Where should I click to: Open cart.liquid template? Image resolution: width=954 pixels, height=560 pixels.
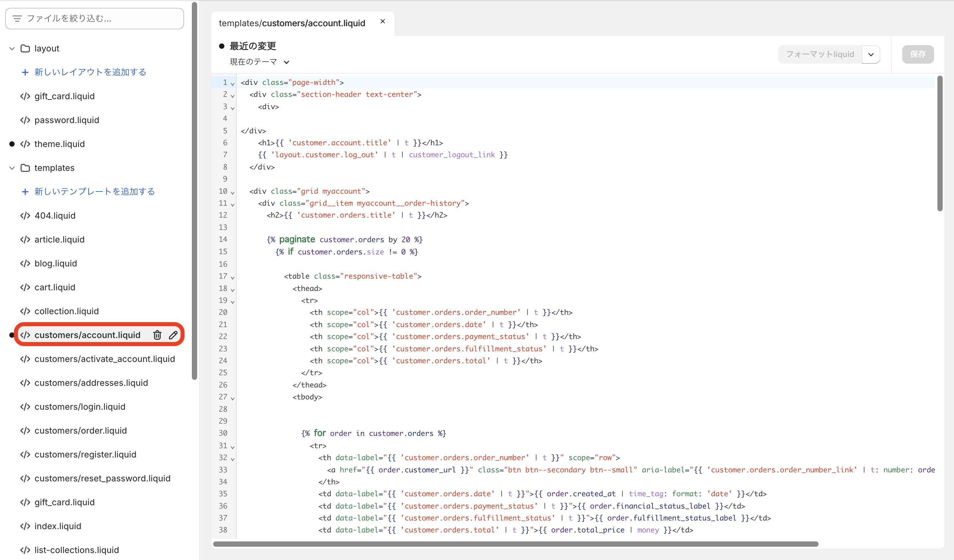pyautogui.click(x=55, y=287)
